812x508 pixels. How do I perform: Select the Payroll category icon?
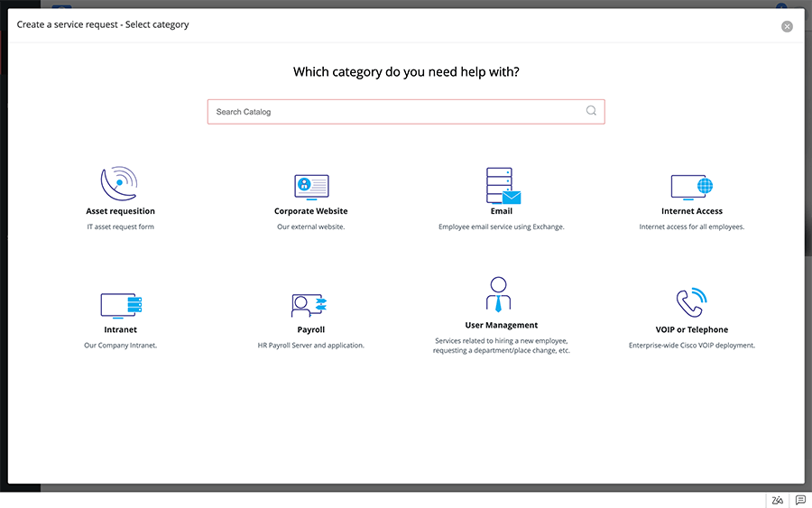[x=310, y=305]
